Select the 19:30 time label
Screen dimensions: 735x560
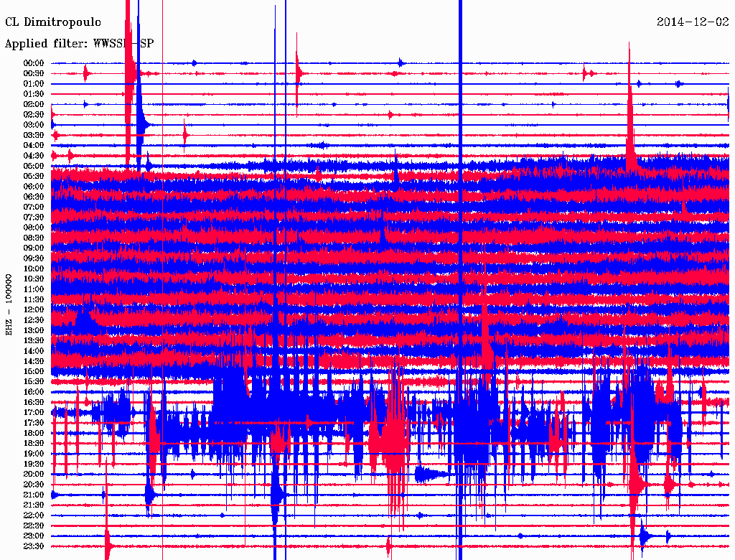pos(34,464)
